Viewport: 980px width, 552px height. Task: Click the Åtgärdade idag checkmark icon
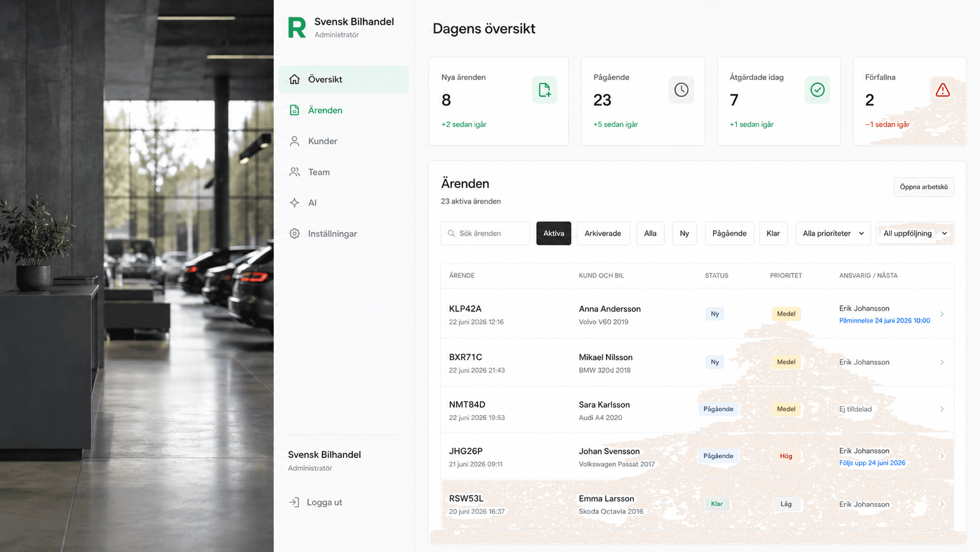(817, 90)
